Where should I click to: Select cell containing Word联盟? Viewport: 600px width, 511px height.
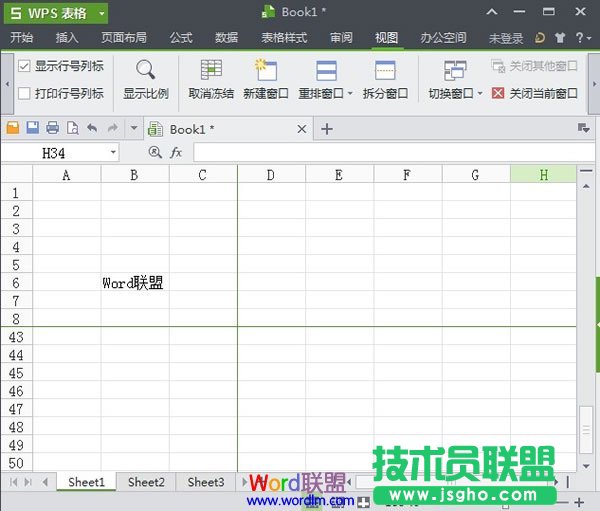(x=135, y=282)
